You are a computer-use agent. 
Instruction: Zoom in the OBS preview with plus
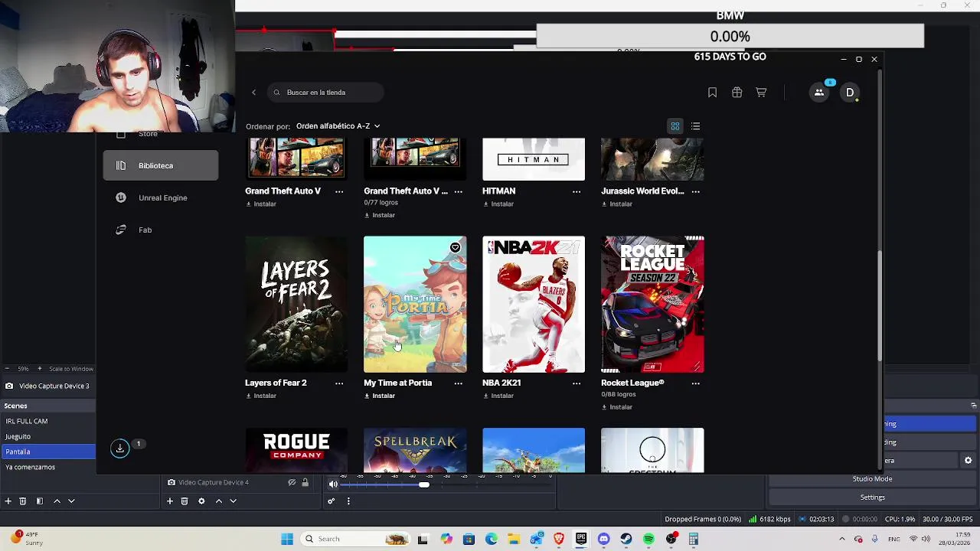pos(40,369)
